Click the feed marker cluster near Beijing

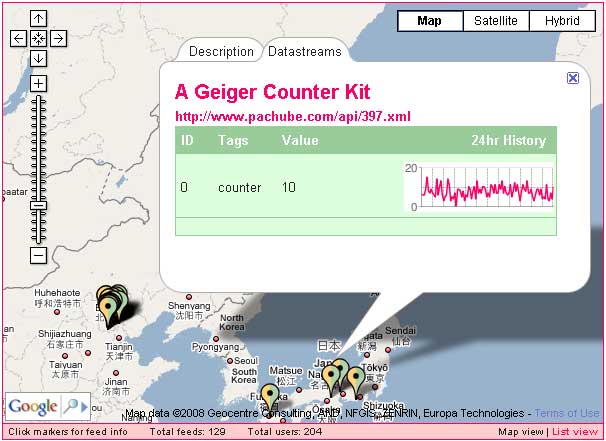point(111,306)
